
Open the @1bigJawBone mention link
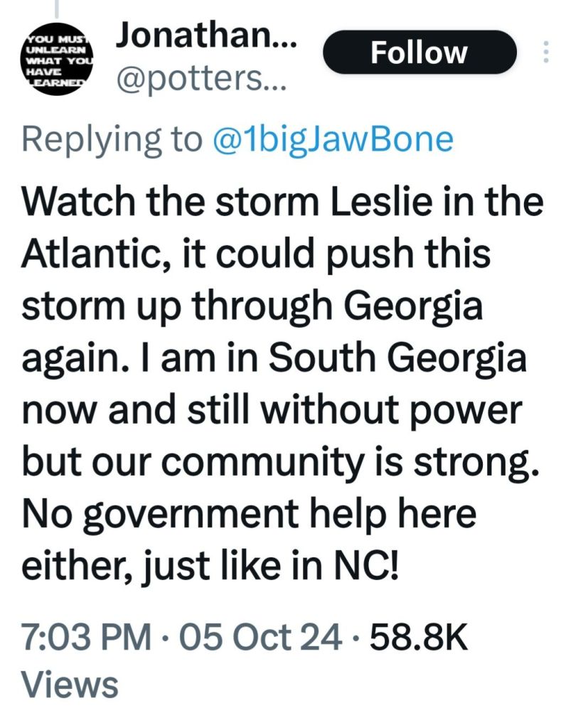[x=332, y=139]
